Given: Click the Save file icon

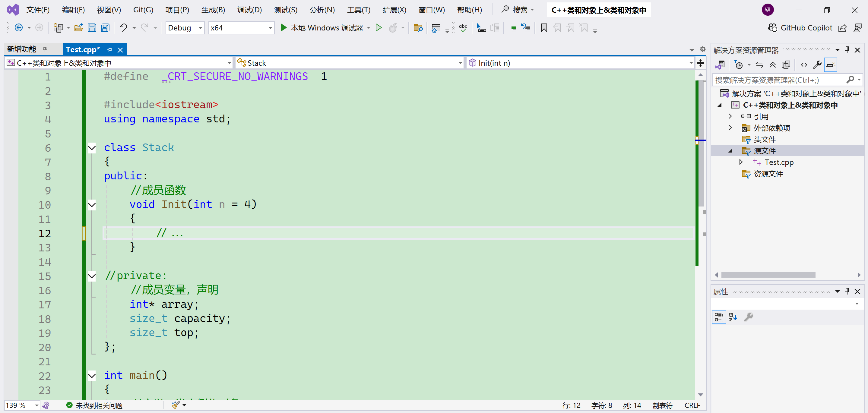Looking at the screenshot, I should click(x=92, y=28).
